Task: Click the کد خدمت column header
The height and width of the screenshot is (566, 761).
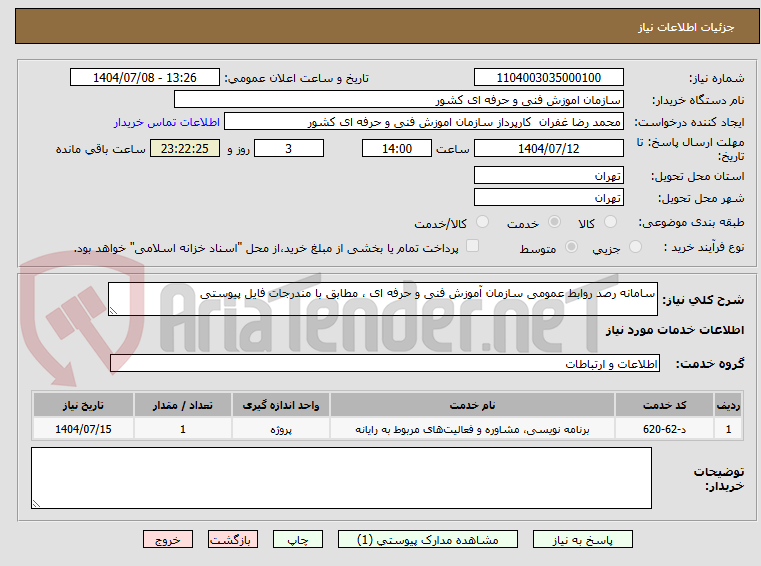Action: [x=664, y=405]
